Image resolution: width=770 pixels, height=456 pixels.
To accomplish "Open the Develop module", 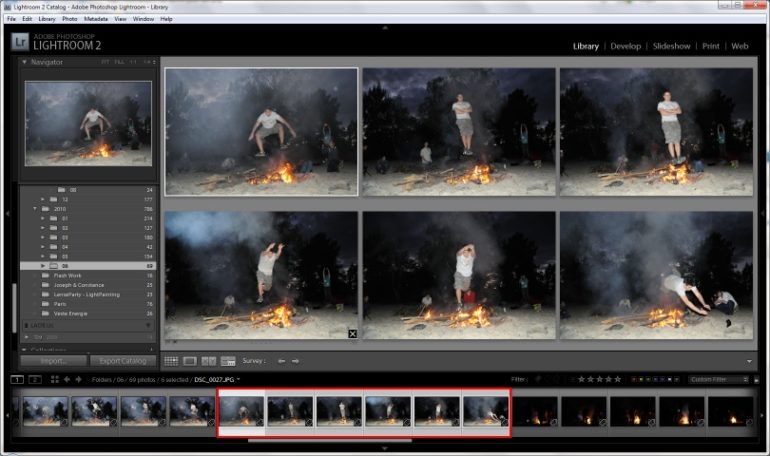I will [x=625, y=46].
